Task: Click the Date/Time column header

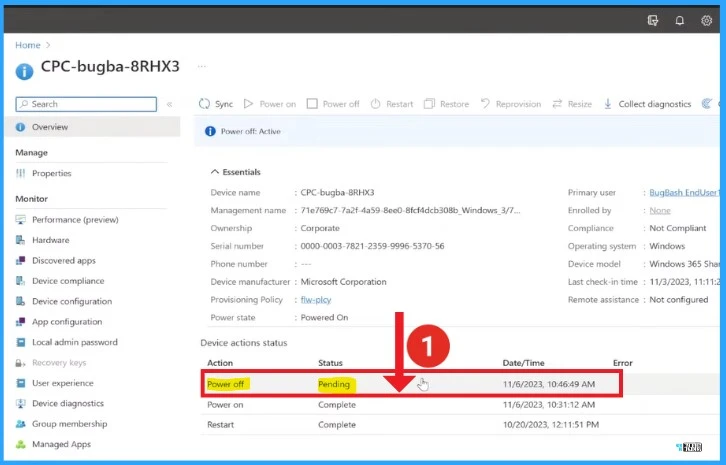Action: [523, 363]
